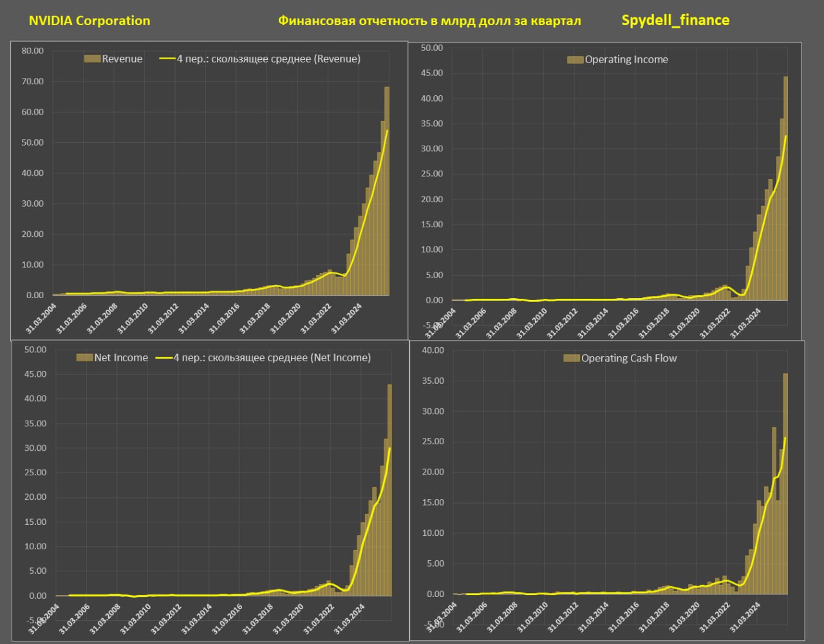824x644 pixels.
Task: Click the Revenue legend color swatch
Action: coord(92,59)
